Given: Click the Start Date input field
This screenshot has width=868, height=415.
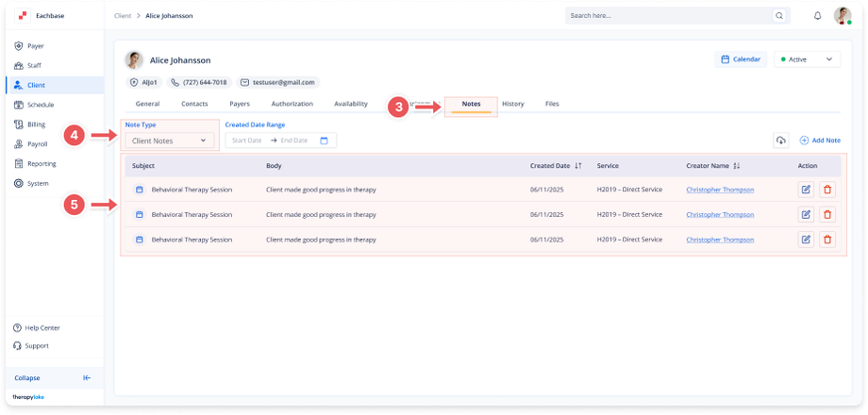Looking at the screenshot, I should tap(246, 141).
